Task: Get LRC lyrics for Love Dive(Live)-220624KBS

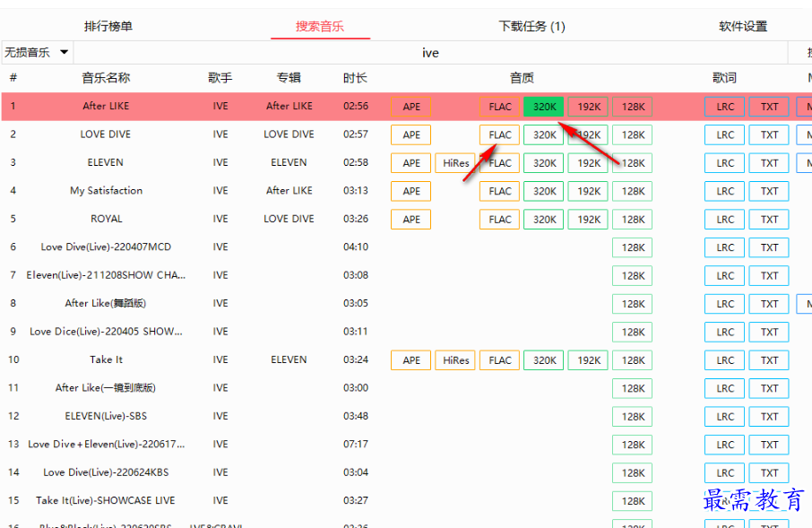Action: point(725,472)
